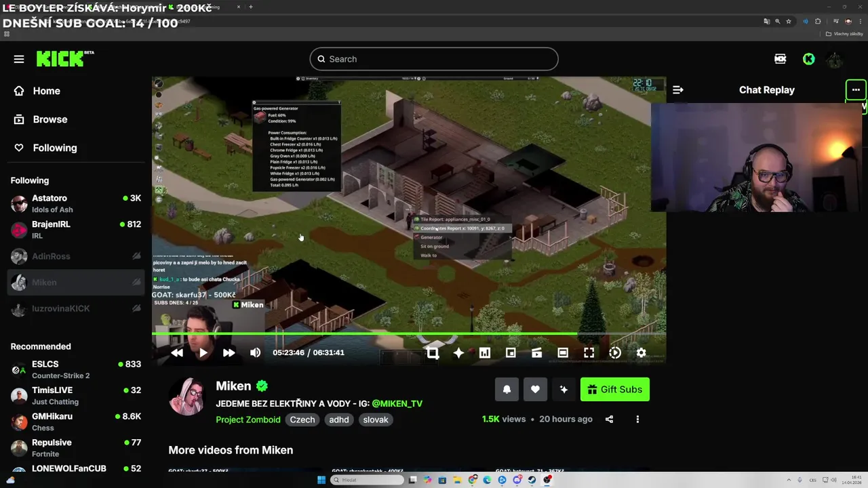Click the browser translate page icon
868x488 pixels.
767,21
